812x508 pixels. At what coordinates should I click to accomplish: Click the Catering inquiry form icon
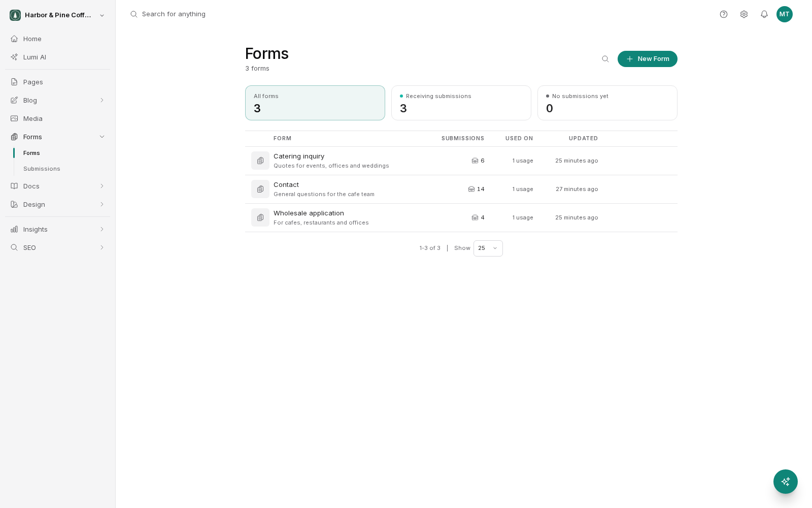[260, 161]
